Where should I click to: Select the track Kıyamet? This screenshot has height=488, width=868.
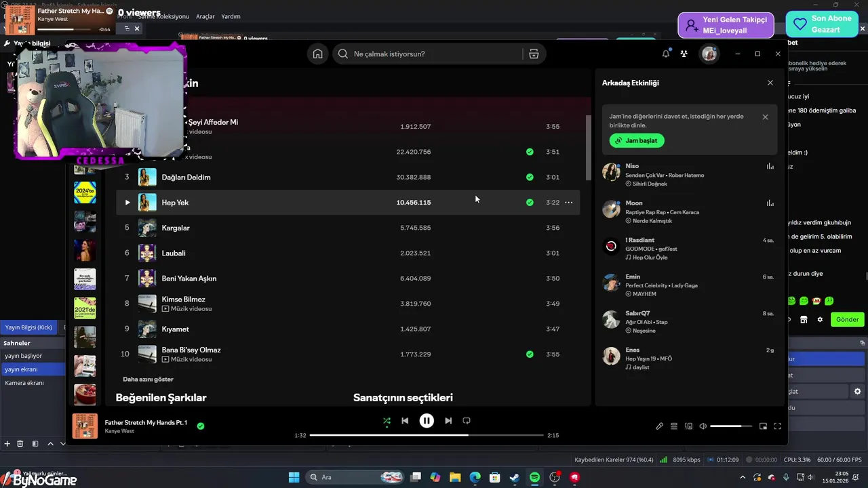348,329
